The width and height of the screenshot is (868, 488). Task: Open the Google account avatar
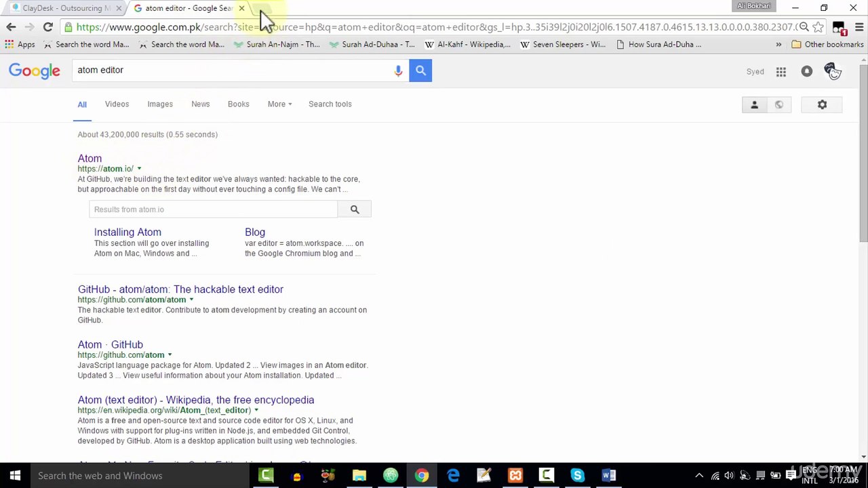coord(831,70)
